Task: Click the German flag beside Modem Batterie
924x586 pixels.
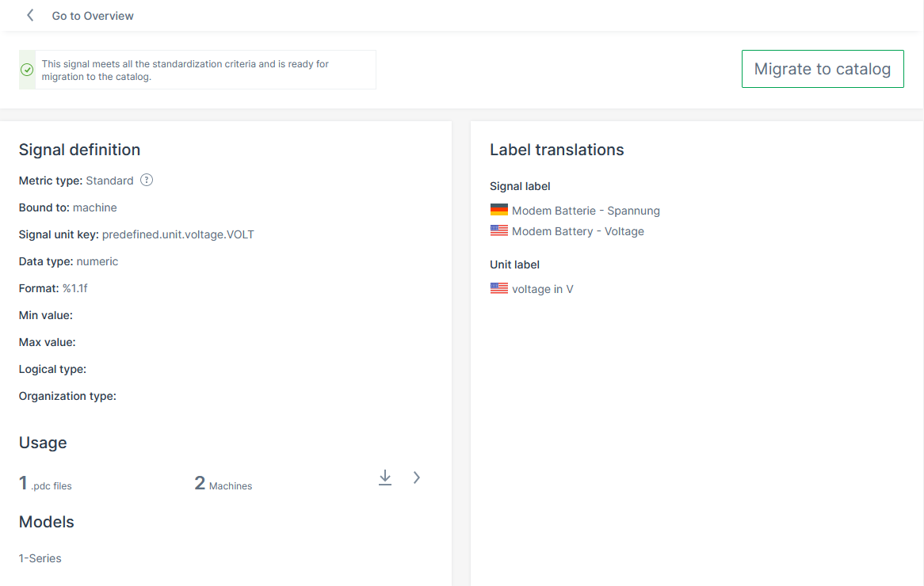Action: pos(499,210)
